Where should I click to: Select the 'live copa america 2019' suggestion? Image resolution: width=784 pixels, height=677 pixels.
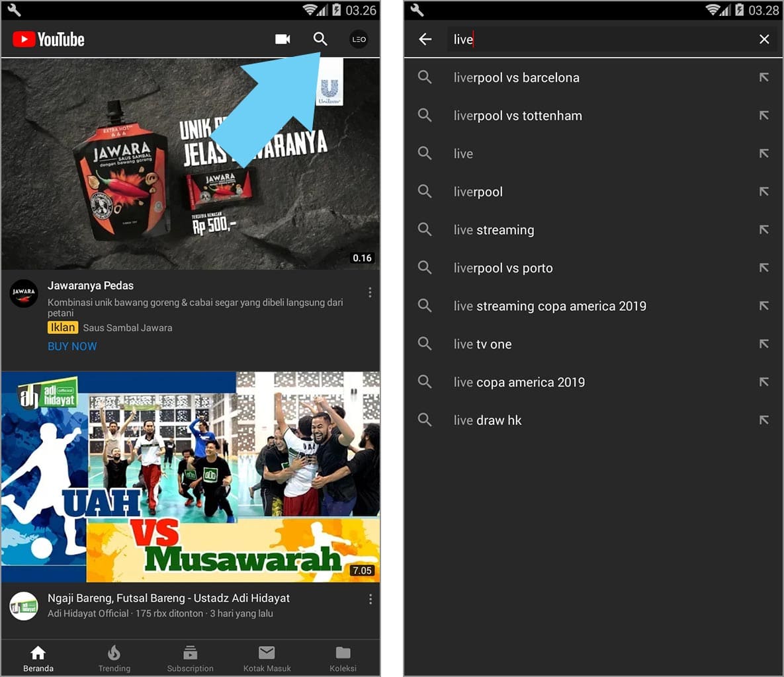(x=593, y=382)
